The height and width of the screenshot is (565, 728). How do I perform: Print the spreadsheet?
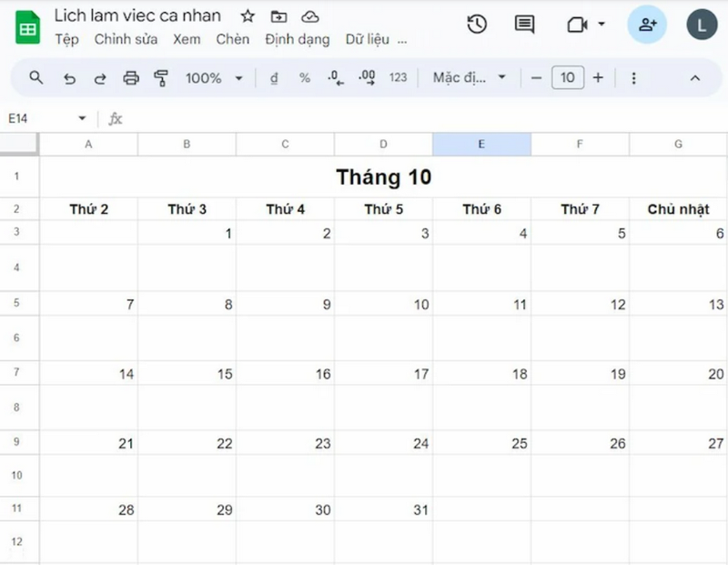pyautogui.click(x=132, y=77)
